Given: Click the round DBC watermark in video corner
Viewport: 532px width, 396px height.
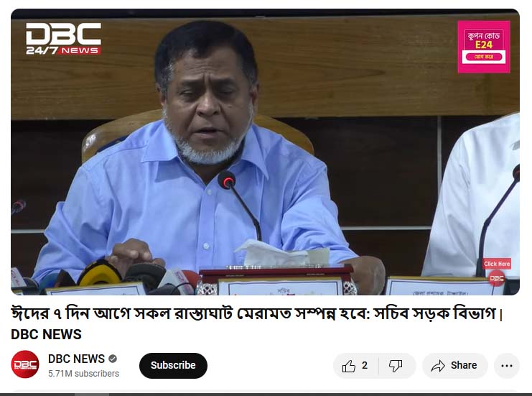Looking at the screenshot, I should pyautogui.click(x=497, y=278).
